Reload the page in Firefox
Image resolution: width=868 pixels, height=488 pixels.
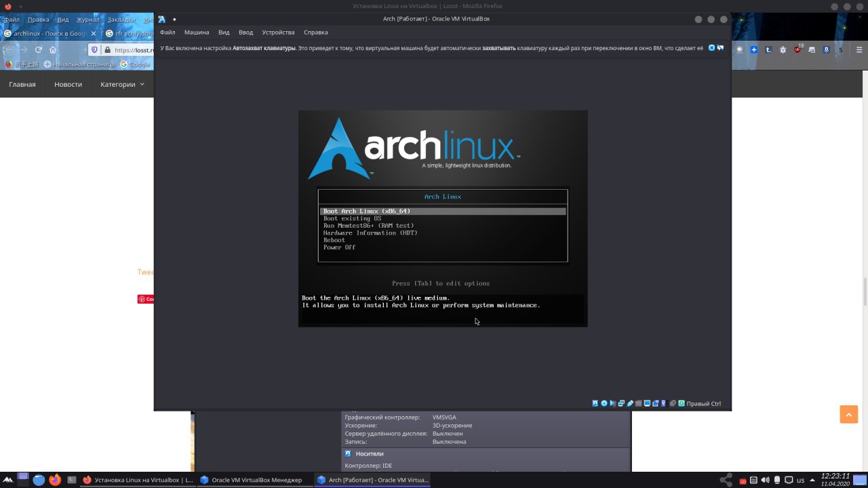(39, 49)
